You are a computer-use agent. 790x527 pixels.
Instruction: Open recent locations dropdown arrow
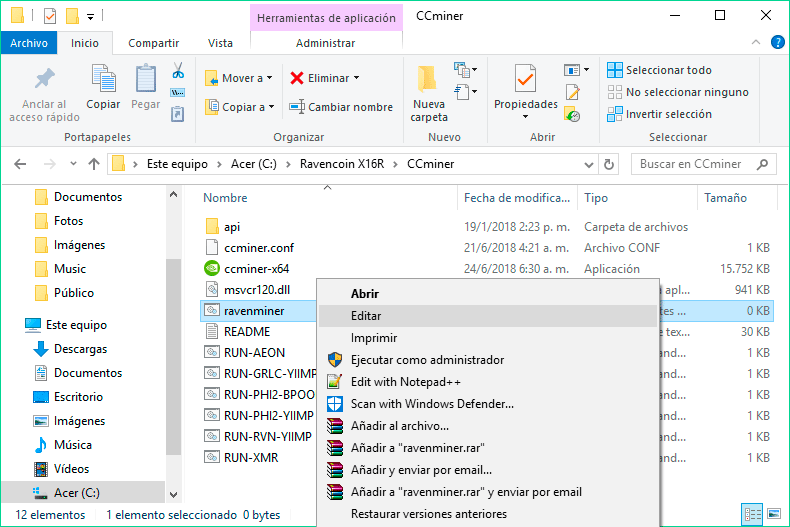(74, 164)
